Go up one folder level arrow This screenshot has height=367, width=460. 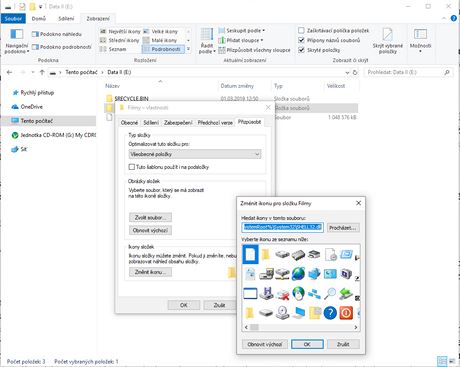(x=42, y=72)
